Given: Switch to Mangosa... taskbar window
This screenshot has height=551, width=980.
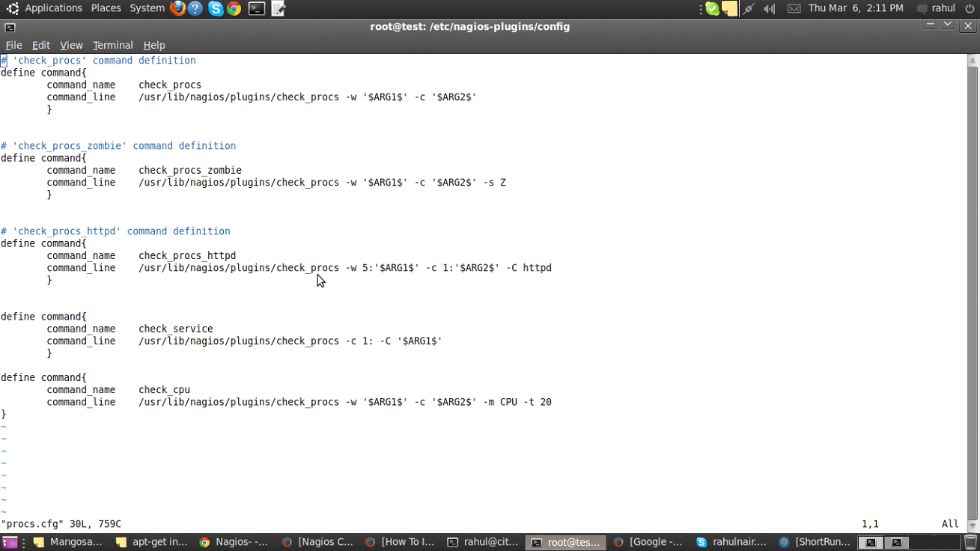Looking at the screenshot, I should pyautogui.click(x=67, y=542).
